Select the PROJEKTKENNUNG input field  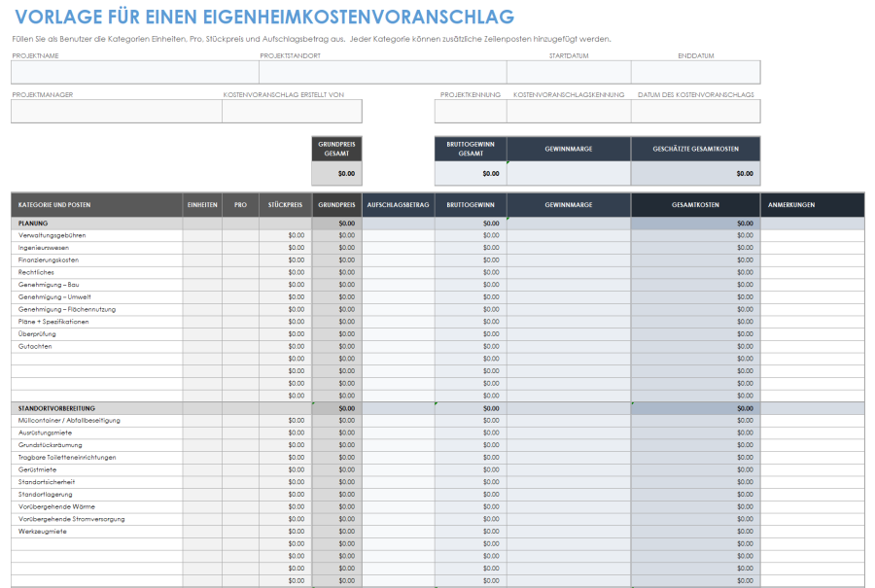(x=469, y=110)
